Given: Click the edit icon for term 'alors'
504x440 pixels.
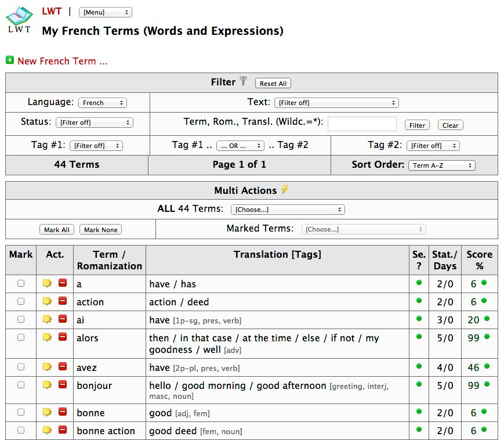Looking at the screenshot, I should pos(48,337).
